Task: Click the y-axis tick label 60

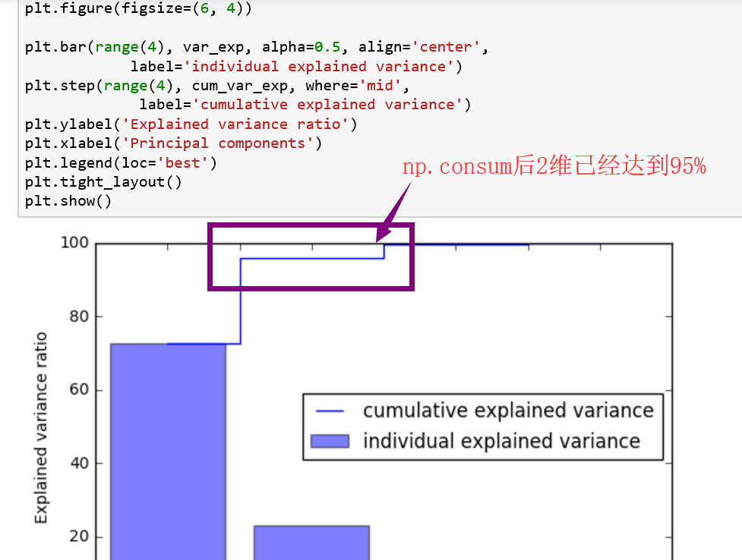Action: [79, 390]
